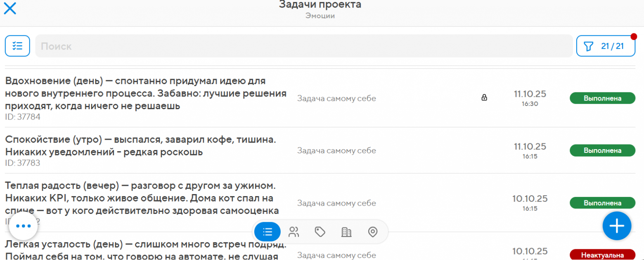This screenshot has width=644, height=260.
Task: Toggle the green Выполнена status on the first task
Action: coord(602,98)
